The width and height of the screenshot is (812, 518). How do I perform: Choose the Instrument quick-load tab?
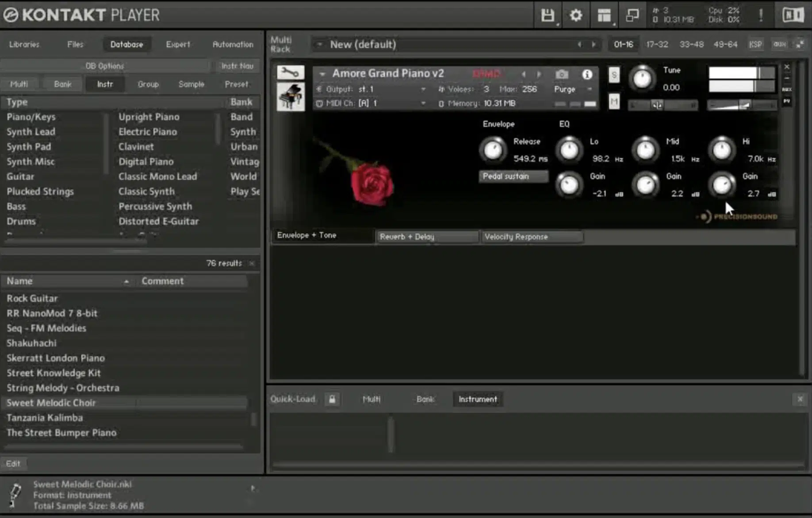click(478, 399)
